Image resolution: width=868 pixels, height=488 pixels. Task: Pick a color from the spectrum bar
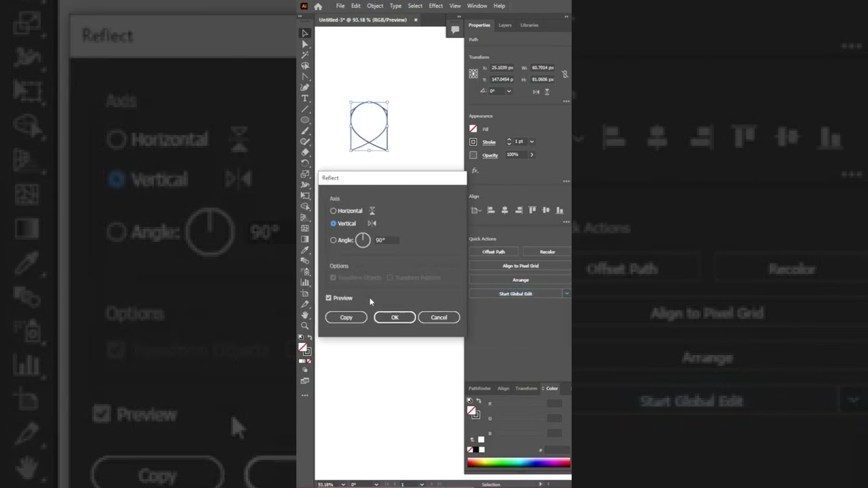(x=519, y=463)
